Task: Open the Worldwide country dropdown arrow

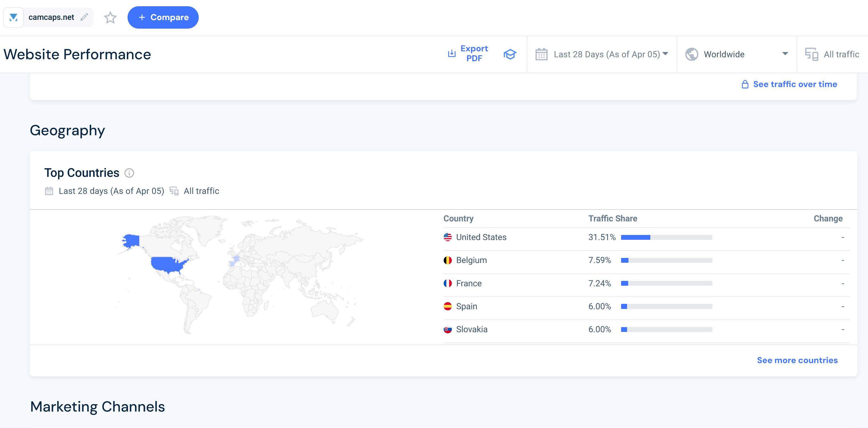Action: point(785,54)
